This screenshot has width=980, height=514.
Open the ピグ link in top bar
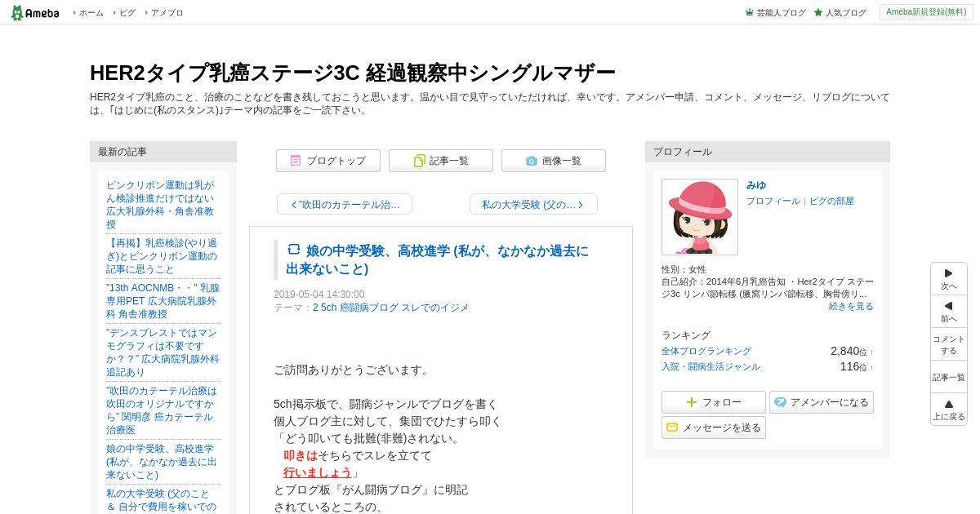tap(127, 13)
